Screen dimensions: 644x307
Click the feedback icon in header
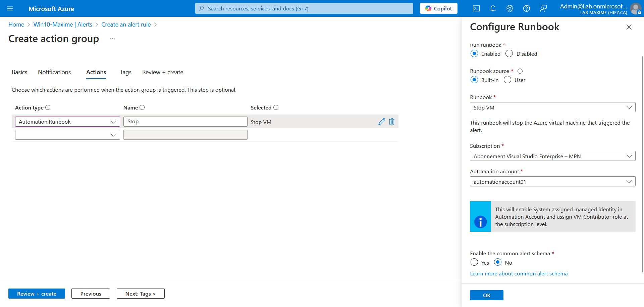543,9
